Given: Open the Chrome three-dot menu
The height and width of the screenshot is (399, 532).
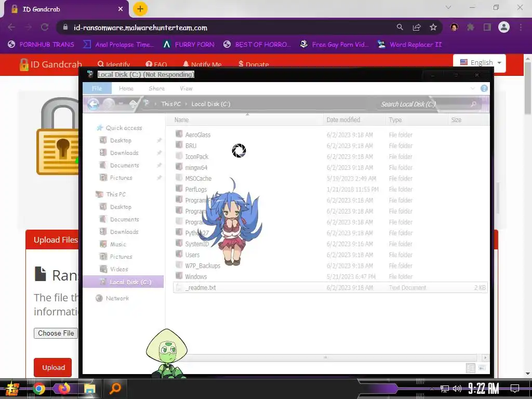Looking at the screenshot, I should point(521,28).
